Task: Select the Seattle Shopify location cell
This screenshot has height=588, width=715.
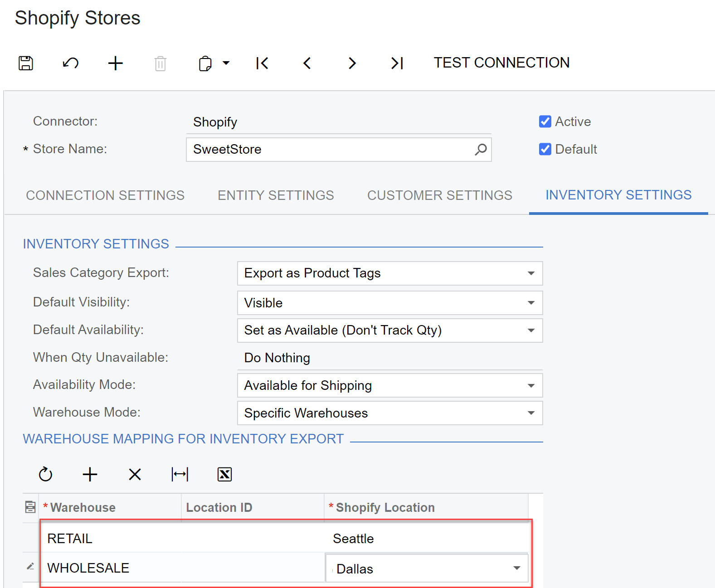Action: click(x=426, y=539)
